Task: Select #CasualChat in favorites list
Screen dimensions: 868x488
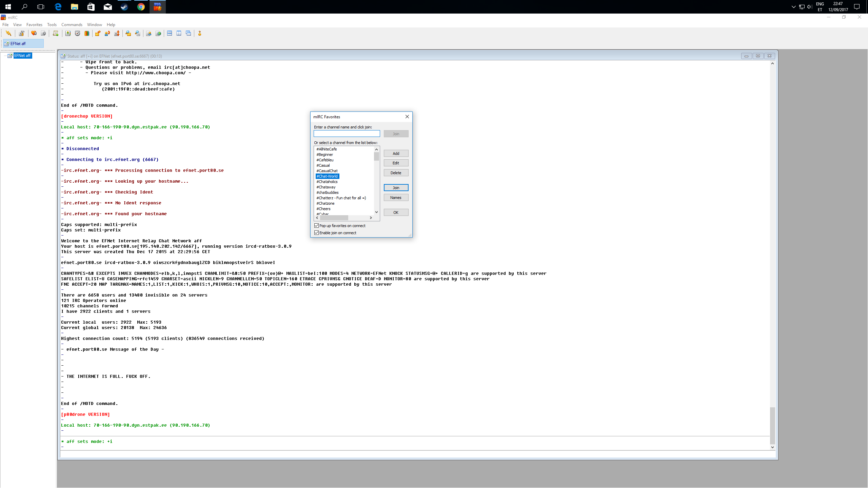Action: pyautogui.click(x=327, y=171)
